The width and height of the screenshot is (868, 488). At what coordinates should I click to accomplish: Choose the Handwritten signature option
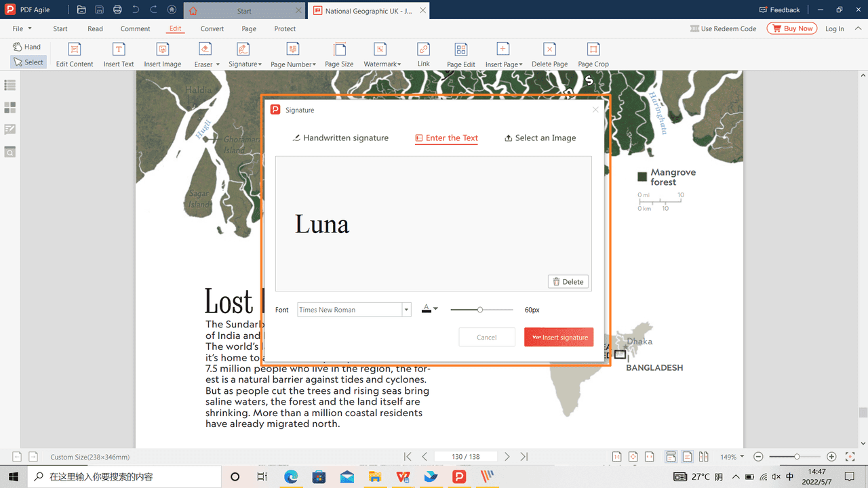(340, 138)
